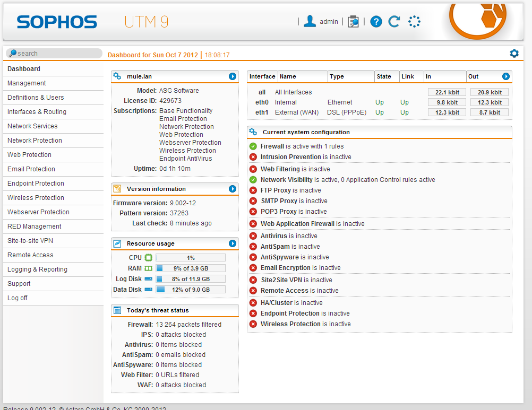Open Site-to-site VPN menu

tap(53, 241)
